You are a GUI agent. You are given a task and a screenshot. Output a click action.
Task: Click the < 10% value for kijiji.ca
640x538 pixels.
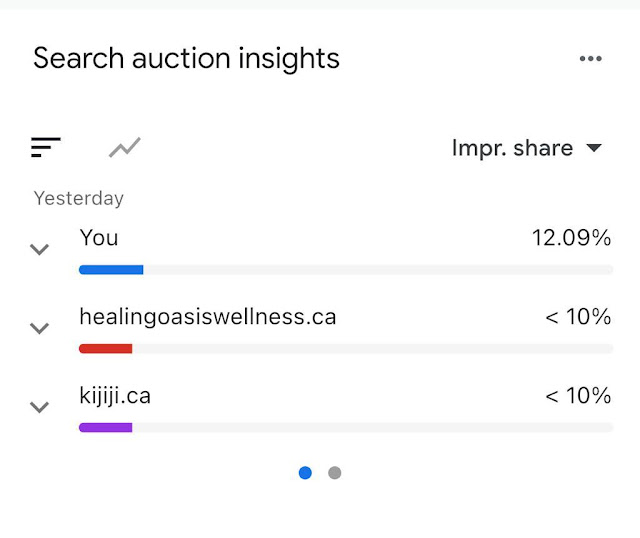click(578, 396)
